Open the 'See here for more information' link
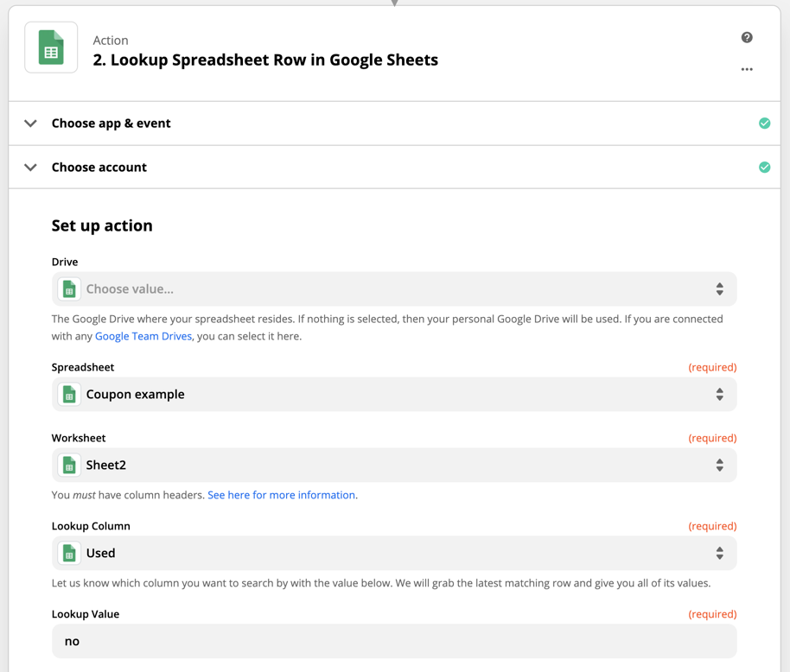790x672 pixels. (281, 495)
